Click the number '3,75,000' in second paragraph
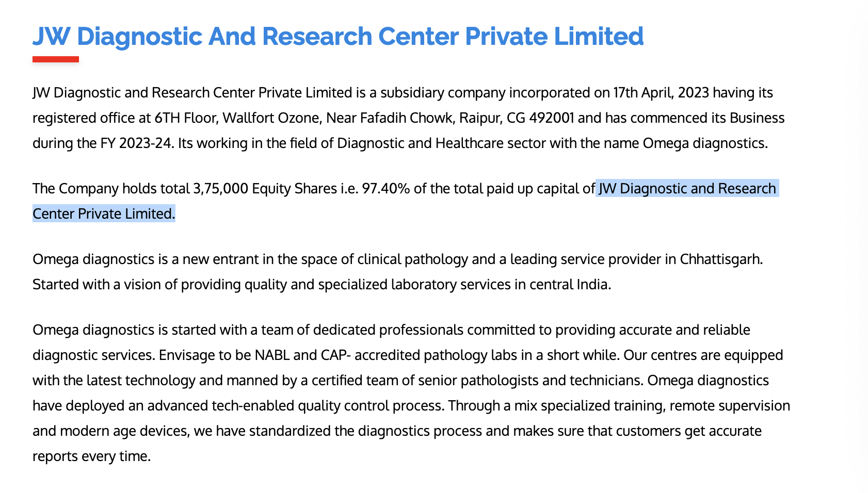 (x=220, y=188)
